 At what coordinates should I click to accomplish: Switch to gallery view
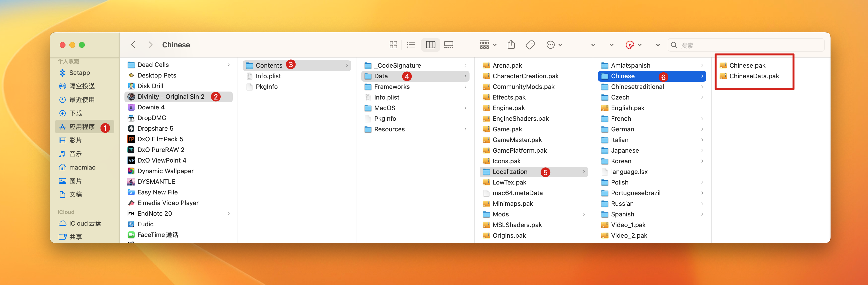448,45
